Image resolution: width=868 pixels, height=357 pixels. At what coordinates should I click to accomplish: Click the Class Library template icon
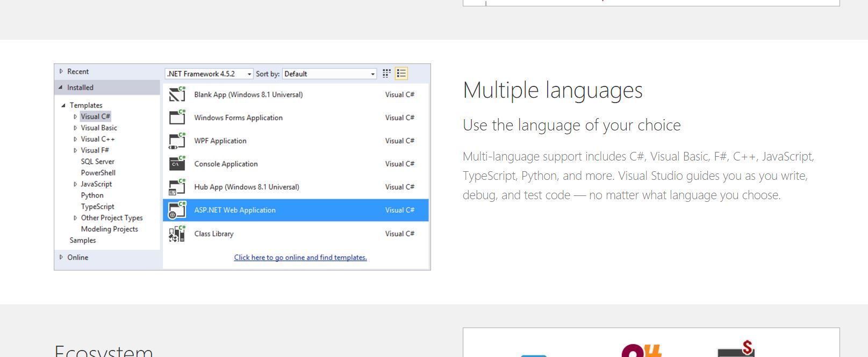click(x=177, y=234)
